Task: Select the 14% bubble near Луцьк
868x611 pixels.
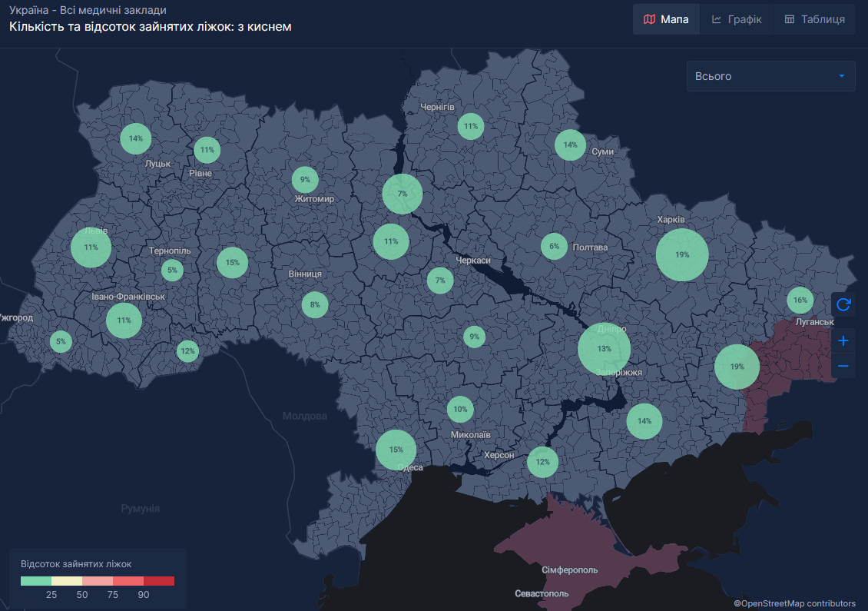Action: 136,138
